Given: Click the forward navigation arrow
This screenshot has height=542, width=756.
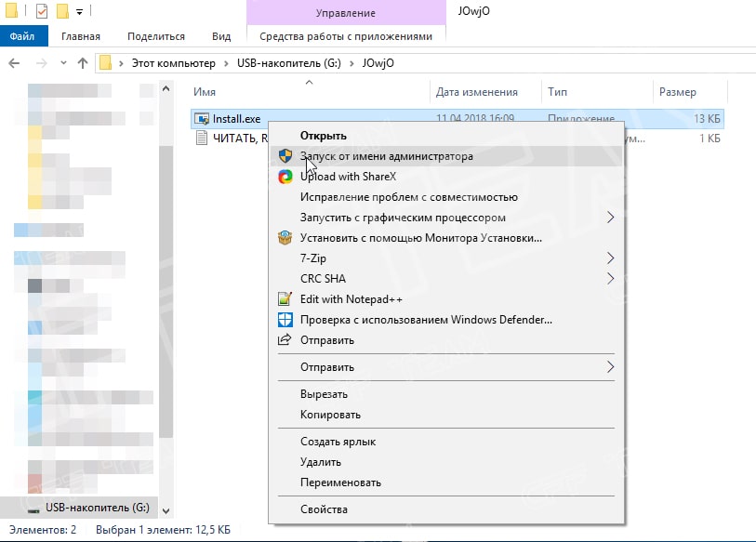Looking at the screenshot, I should pyautogui.click(x=42, y=63).
